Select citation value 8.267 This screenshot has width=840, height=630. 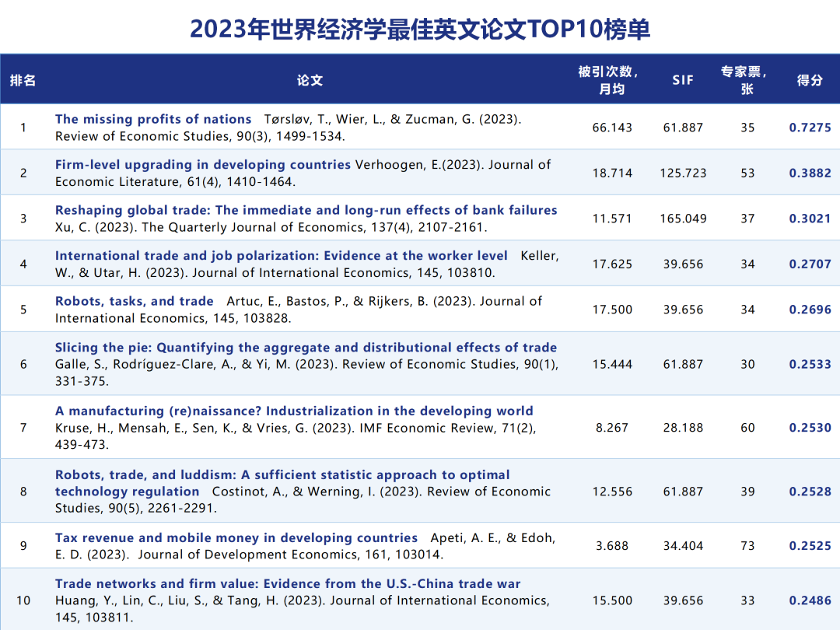612,428
